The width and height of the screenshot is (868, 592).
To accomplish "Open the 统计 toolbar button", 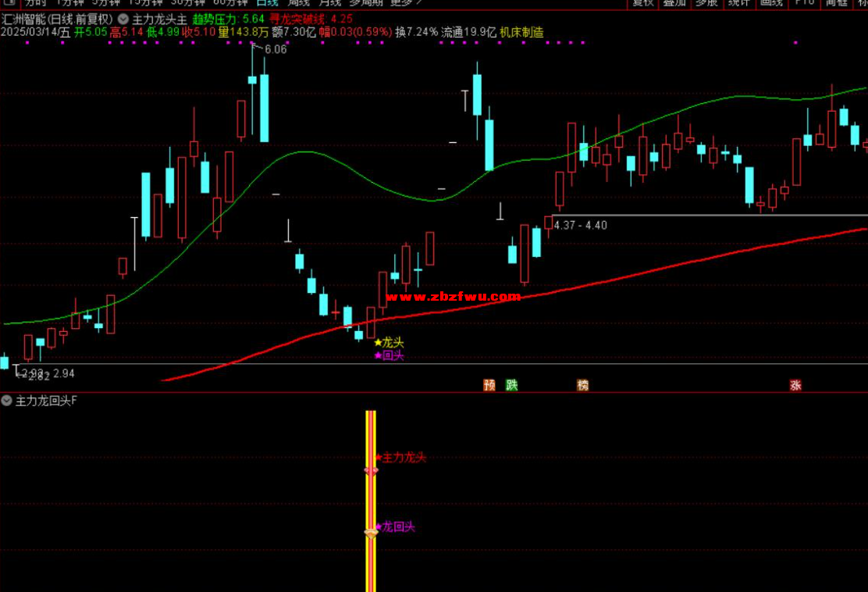I will (x=738, y=3).
